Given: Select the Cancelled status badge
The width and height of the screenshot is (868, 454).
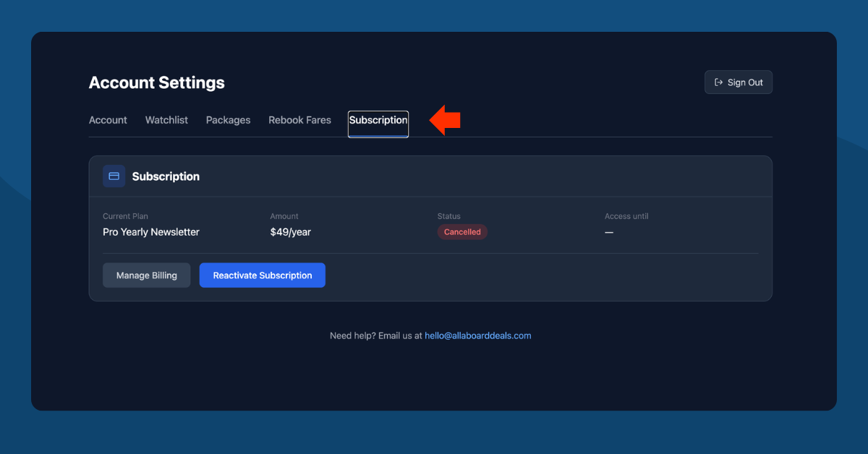Looking at the screenshot, I should point(462,231).
